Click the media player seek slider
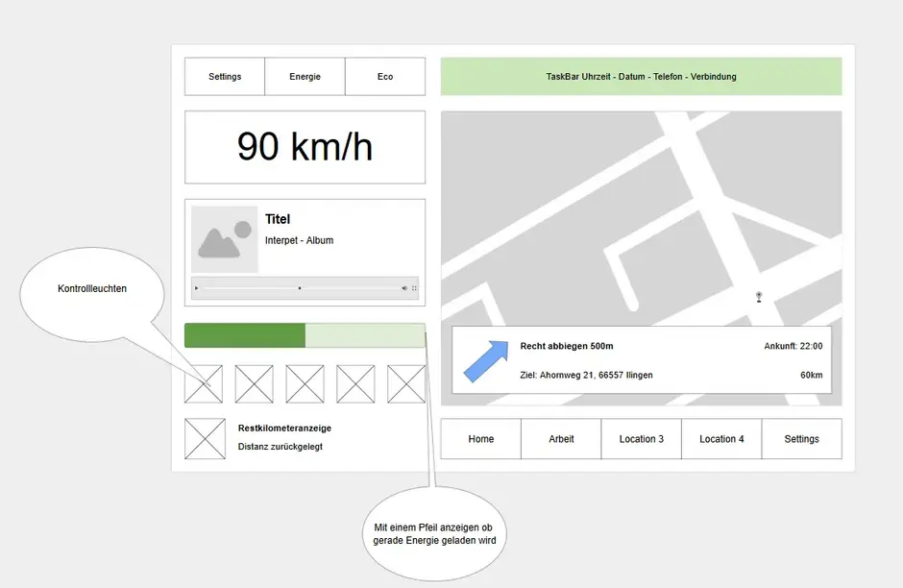 [300, 288]
